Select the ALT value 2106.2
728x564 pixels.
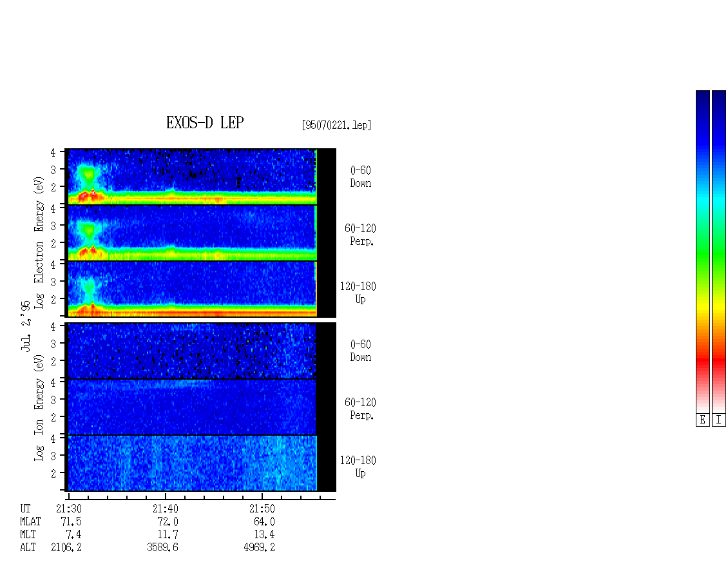pyautogui.click(x=66, y=548)
